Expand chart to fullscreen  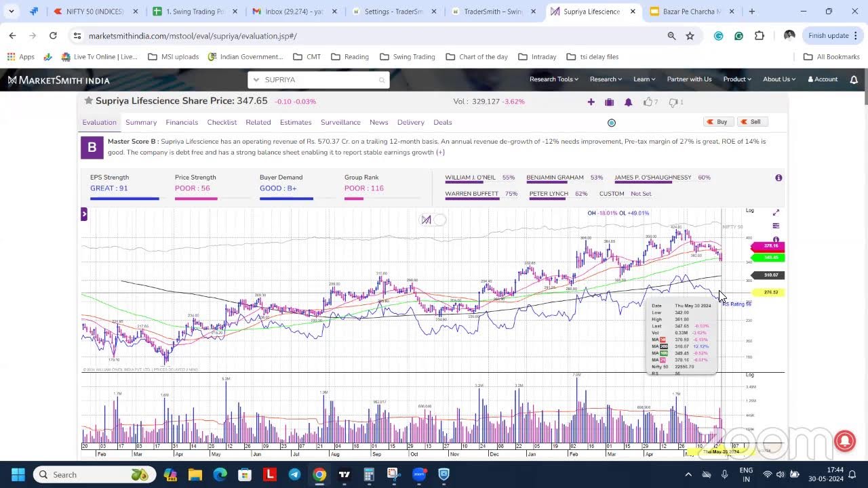[x=776, y=213]
